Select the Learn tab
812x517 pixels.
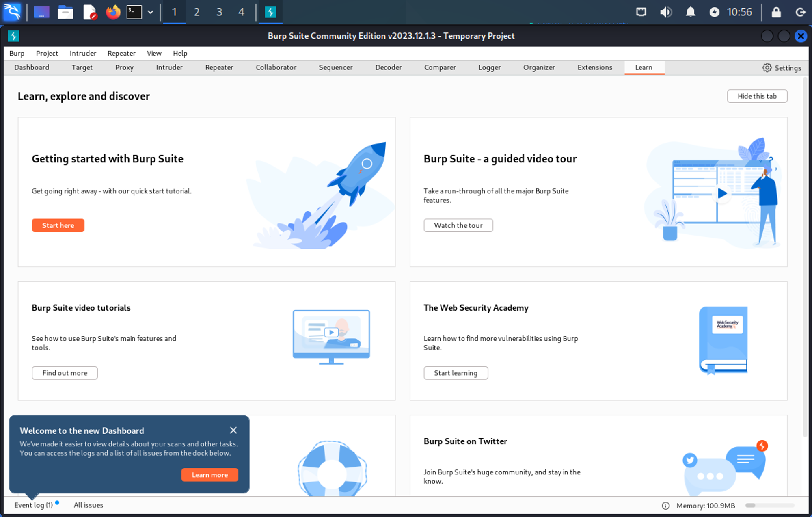pyautogui.click(x=644, y=67)
